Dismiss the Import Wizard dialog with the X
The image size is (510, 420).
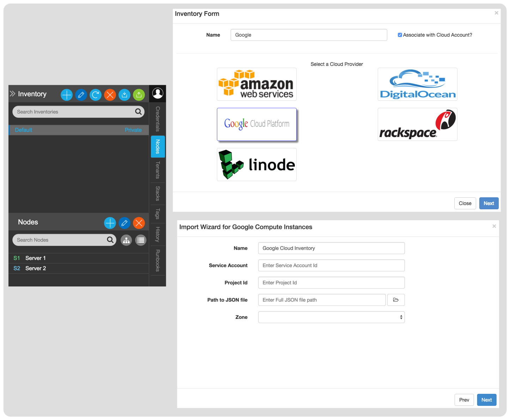494,226
